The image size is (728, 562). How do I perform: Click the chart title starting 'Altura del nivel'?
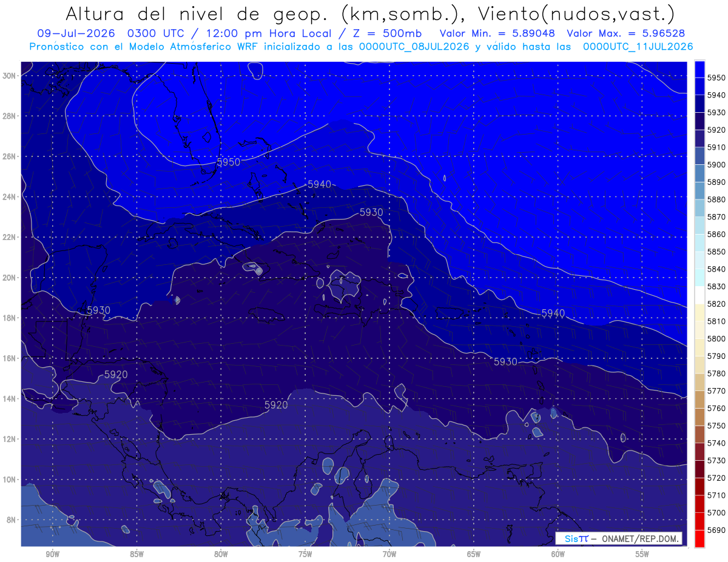369,14
